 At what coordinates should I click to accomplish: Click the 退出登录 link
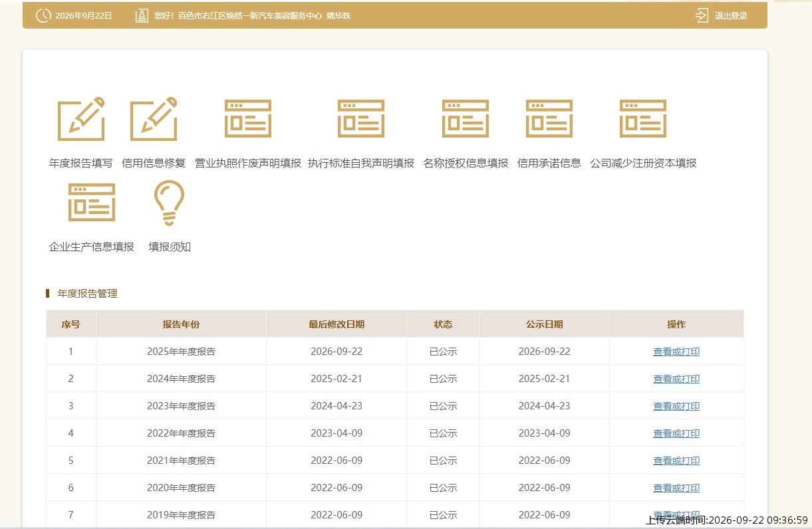click(x=731, y=16)
